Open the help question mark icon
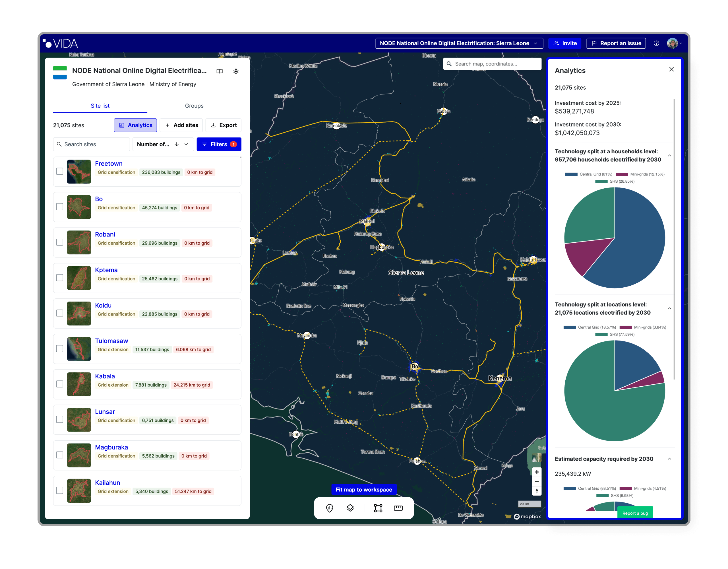 pyautogui.click(x=656, y=43)
